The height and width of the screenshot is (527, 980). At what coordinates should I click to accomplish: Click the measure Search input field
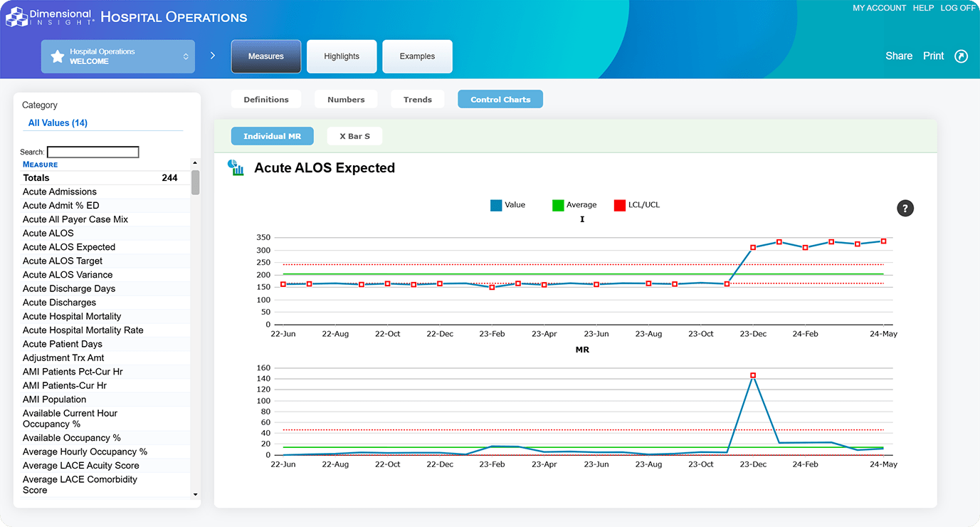[93, 152]
